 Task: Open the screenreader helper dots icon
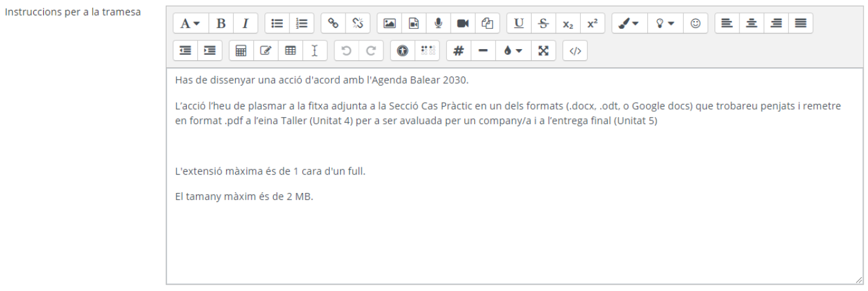(x=428, y=50)
